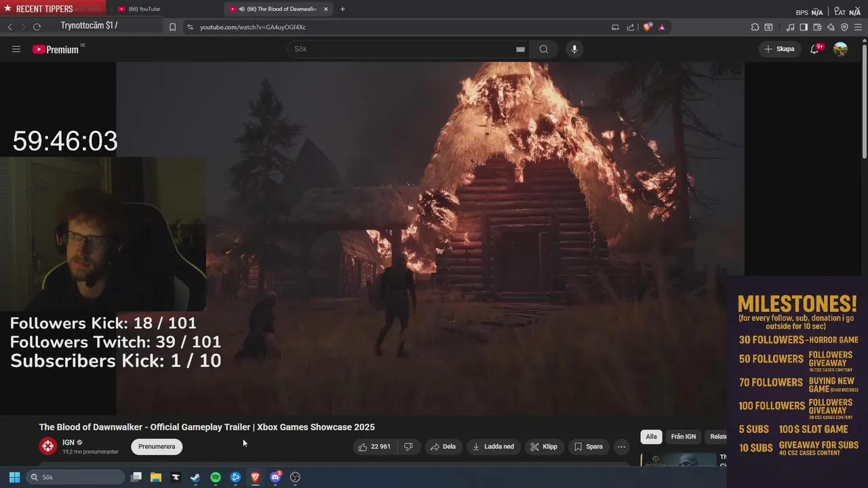Click the YouTube magnifier search button
The height and width of the screenshot is (488, 868).
point(544,49)
